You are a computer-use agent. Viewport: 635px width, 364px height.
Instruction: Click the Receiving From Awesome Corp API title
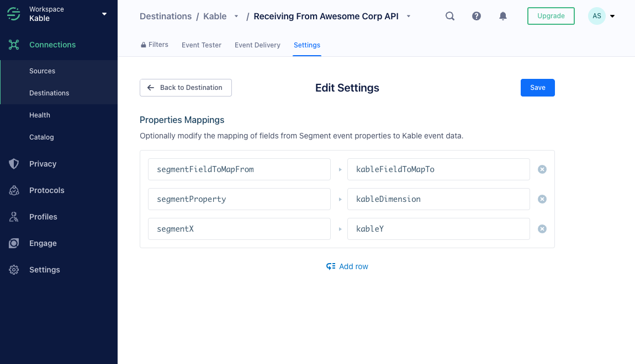326,16
